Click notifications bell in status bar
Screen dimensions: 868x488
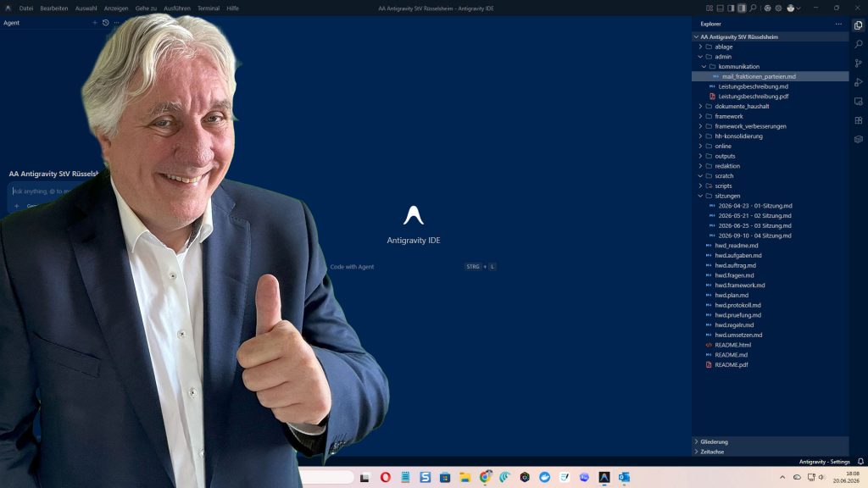[860, 462]
